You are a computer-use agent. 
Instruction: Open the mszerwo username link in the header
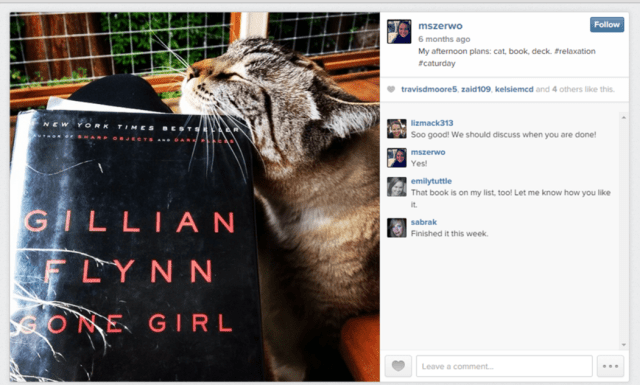(x=440, y=26)
